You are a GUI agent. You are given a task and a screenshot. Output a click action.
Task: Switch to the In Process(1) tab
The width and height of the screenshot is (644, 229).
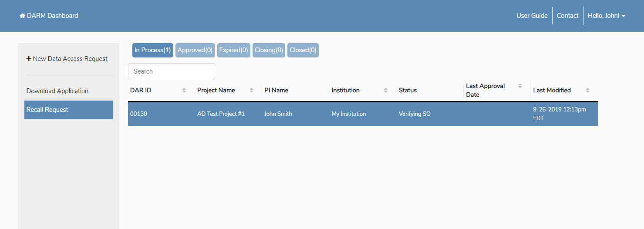click(152, 50)
